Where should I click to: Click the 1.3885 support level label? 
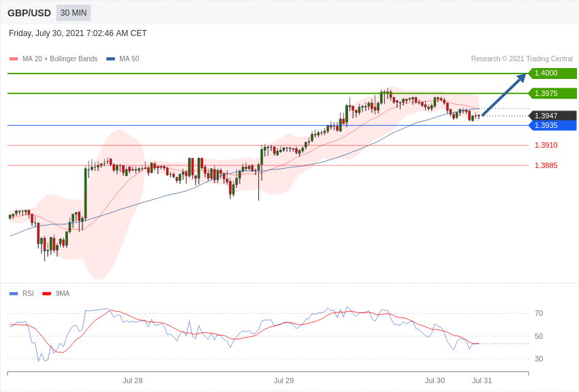coord(546,165)
